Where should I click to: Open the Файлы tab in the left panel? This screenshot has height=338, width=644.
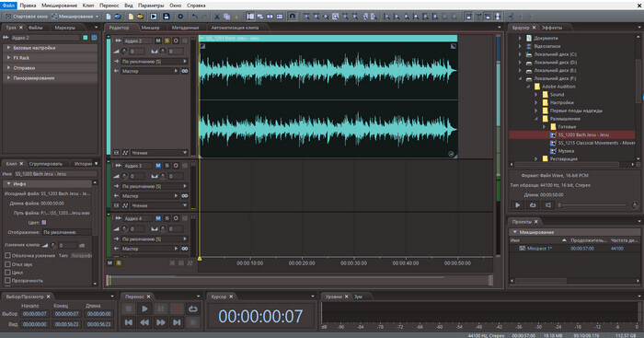(x=35, y=28)
